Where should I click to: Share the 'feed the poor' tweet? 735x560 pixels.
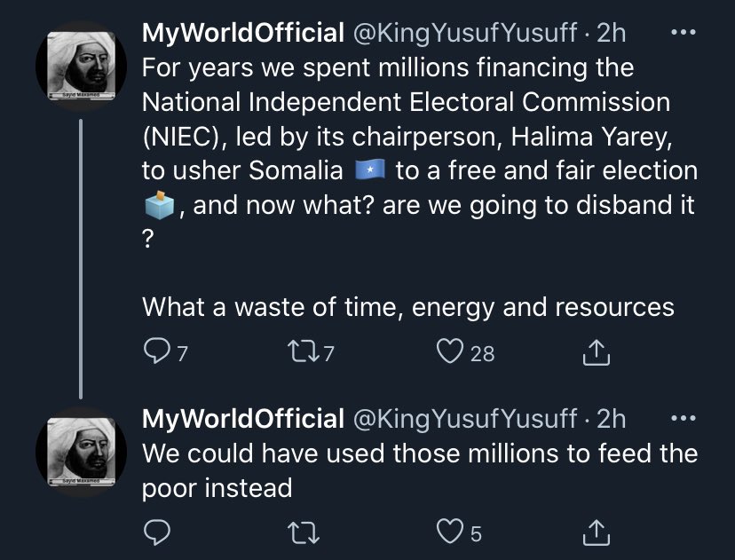coord(597,532)
